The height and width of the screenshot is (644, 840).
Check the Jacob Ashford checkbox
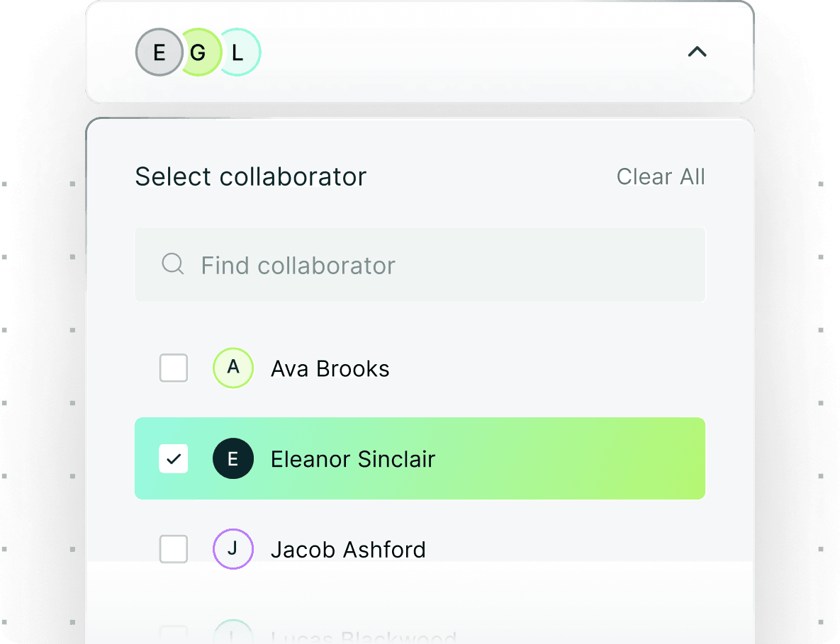coord(174,549)
